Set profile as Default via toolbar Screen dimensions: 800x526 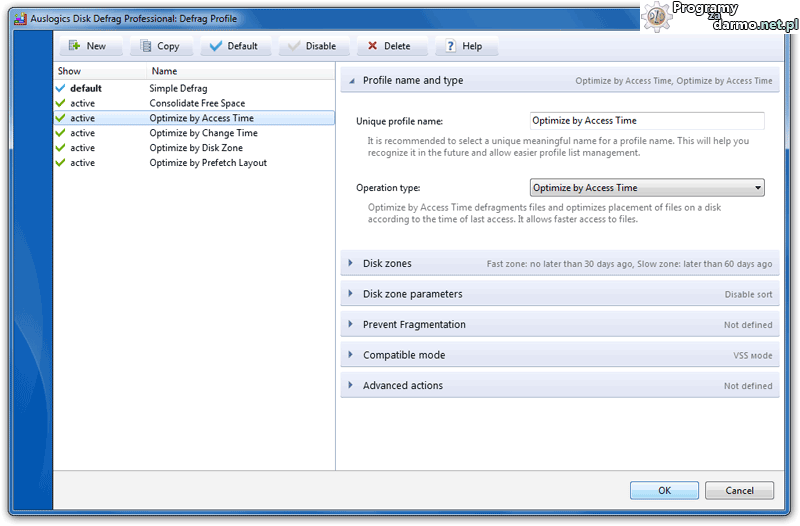pos(216,46)
